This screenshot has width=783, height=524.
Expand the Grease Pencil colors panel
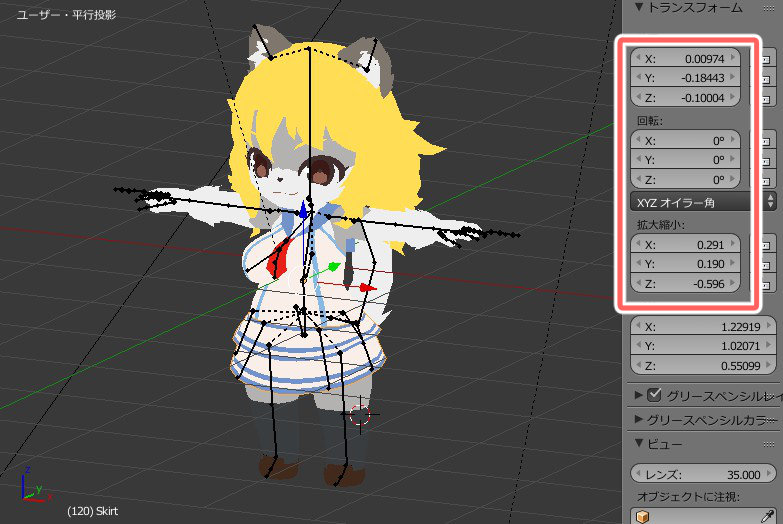pos(640,420)
